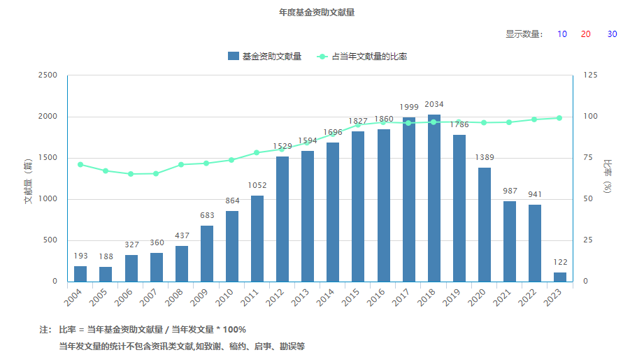This screenshot has width=630, height=364.
Task: Click the chart title 年度基金资助文献量
Action: click(x=317, y=13)
